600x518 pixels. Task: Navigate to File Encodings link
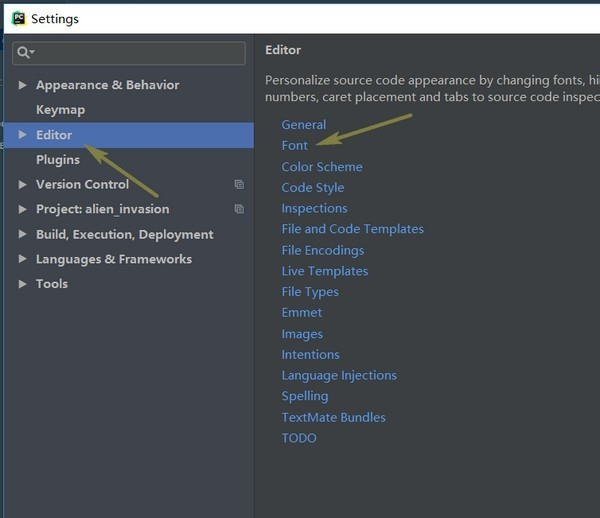(x=323, y=250)
